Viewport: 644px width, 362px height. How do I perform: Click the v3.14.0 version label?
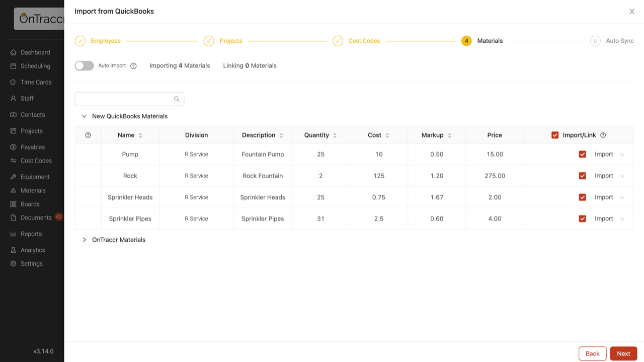[x=43, y=351]
